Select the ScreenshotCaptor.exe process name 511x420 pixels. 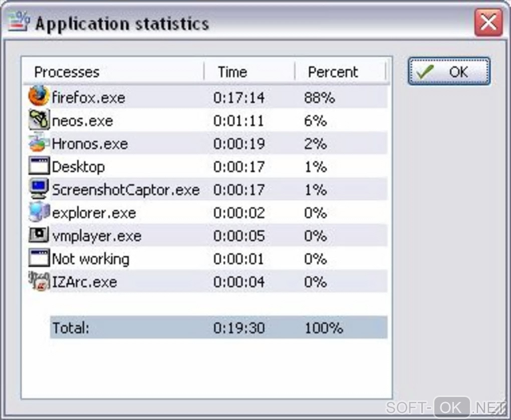(x=126, y=190)
